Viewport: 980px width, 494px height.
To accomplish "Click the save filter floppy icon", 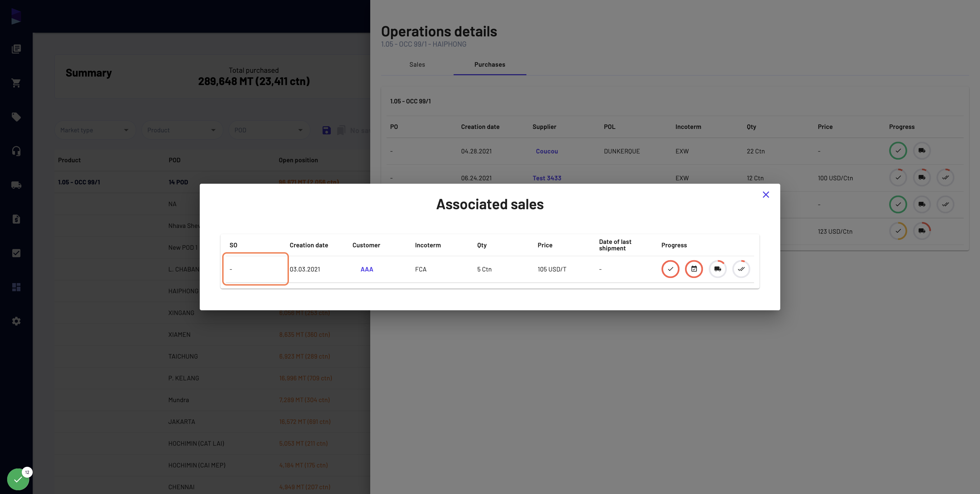I will pyautogui.click(x=326, y=130).
